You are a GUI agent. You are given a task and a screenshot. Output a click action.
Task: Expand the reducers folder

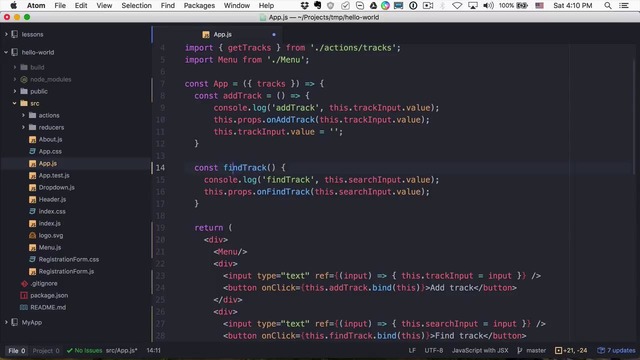[x=23, y=127]
